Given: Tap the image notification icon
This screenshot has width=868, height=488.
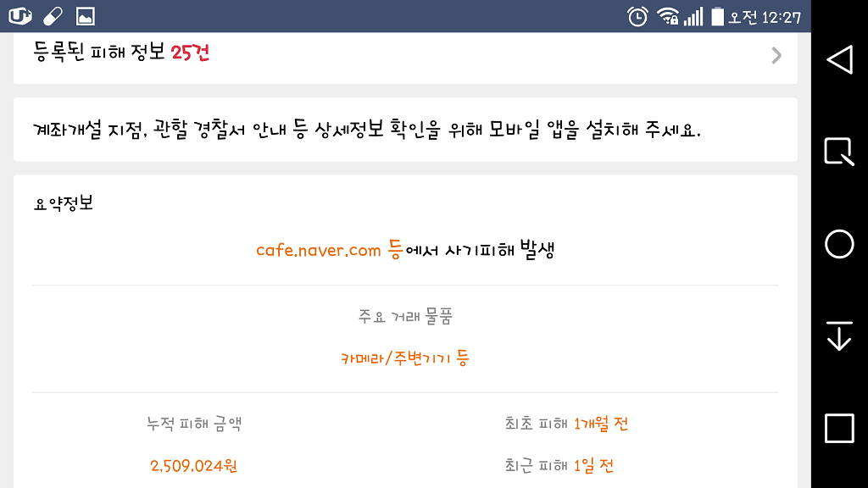Looking at the screenshot, I should click(86, 17).
